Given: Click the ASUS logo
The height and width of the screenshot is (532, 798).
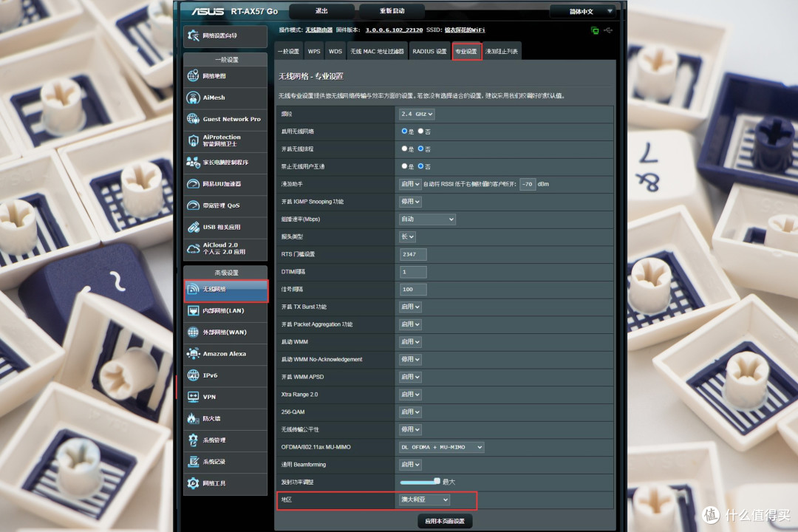Looking at the screenshot, I should click(x=208, y=11).
